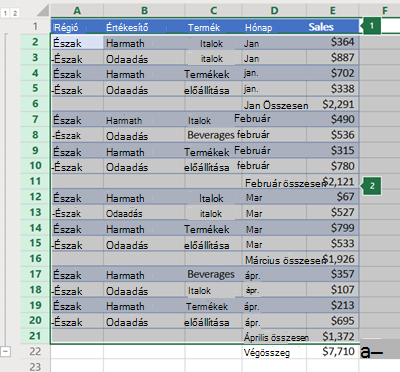This screenshot has width=400, height=372.
Task: Click the $887 sales cell
Action: pyautogui.click(x=333, y=58)
